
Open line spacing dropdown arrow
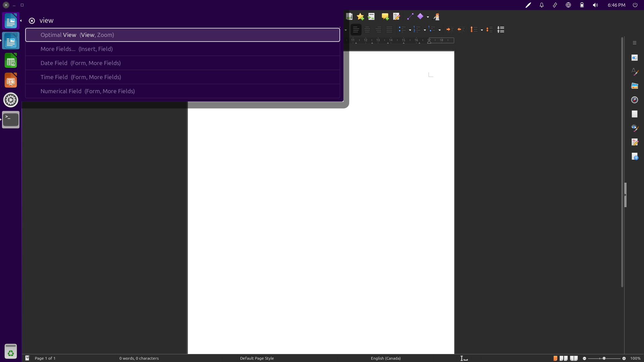[x=482, y=30]
